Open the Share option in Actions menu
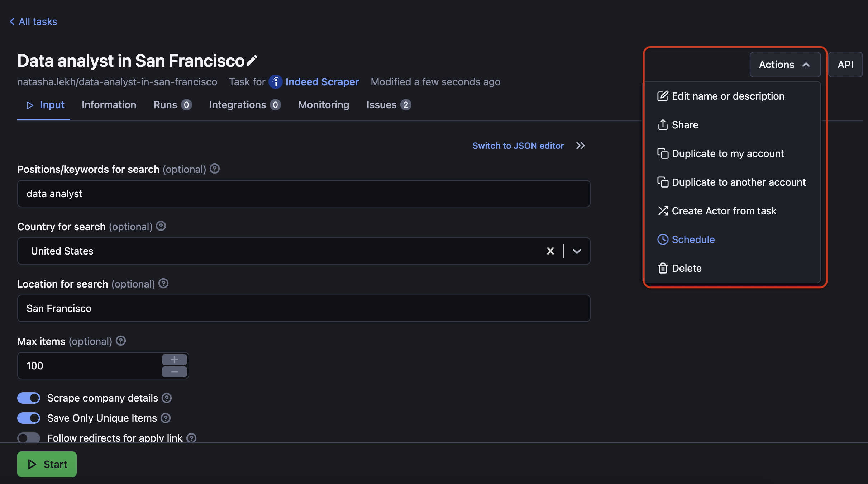 685,125
